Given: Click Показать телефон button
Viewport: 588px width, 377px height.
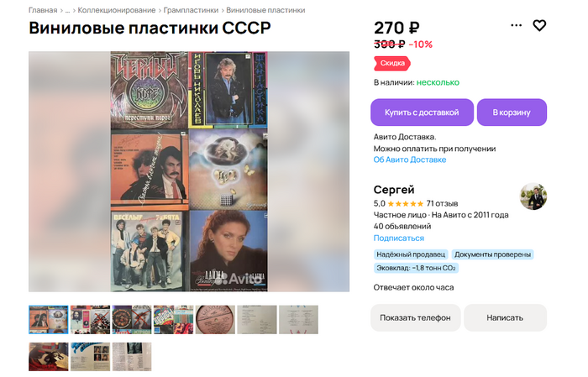Looking at the screenshot, I should pyautogui.click(x=415, y=317).
